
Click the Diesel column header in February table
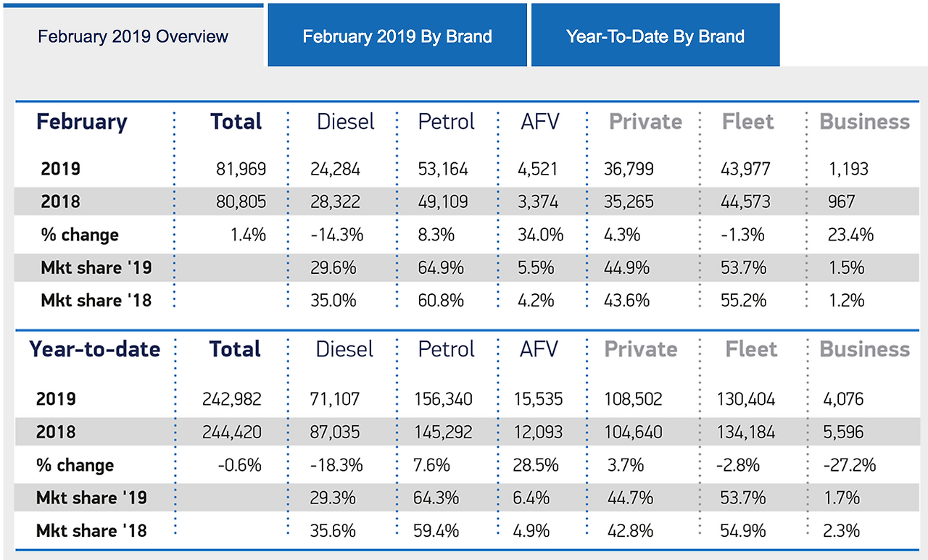pos(345,122)
